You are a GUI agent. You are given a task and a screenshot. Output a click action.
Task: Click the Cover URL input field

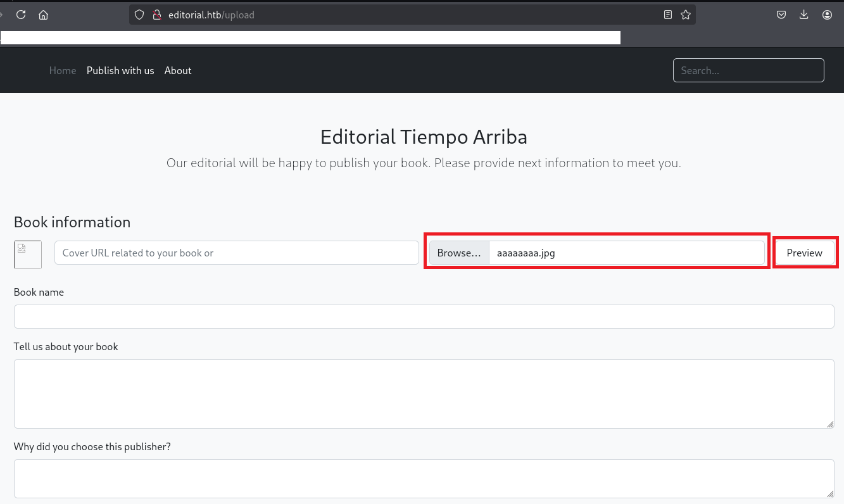[237, 253]
